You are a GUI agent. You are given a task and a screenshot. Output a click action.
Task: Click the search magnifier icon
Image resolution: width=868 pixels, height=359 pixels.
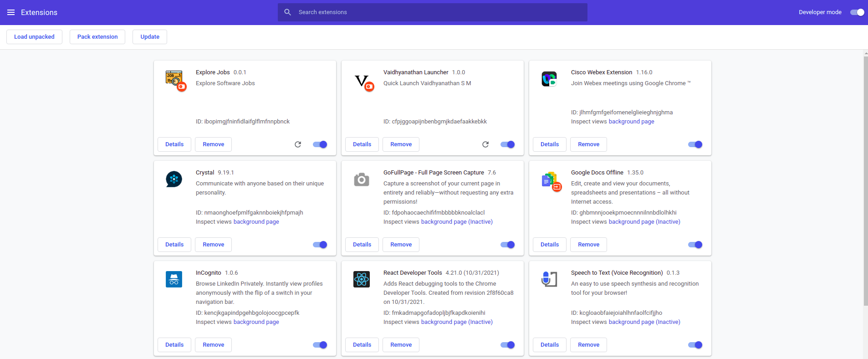coord(288,12)
